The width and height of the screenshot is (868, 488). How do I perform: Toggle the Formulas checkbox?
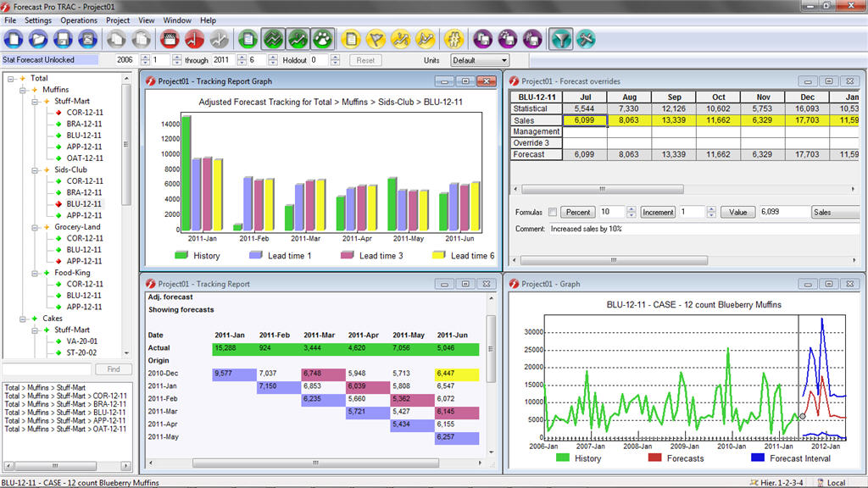(x=553, y=213)
